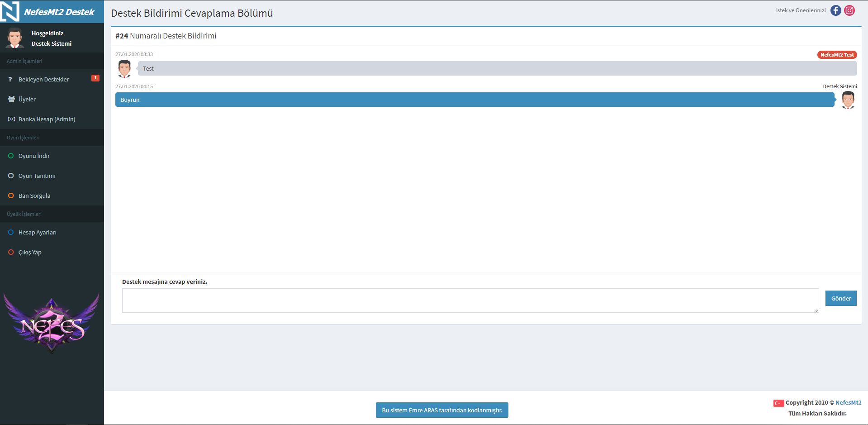Open Oyunu İndir menu item
This screenshot has width=868, height=425.
coord(52,156)
